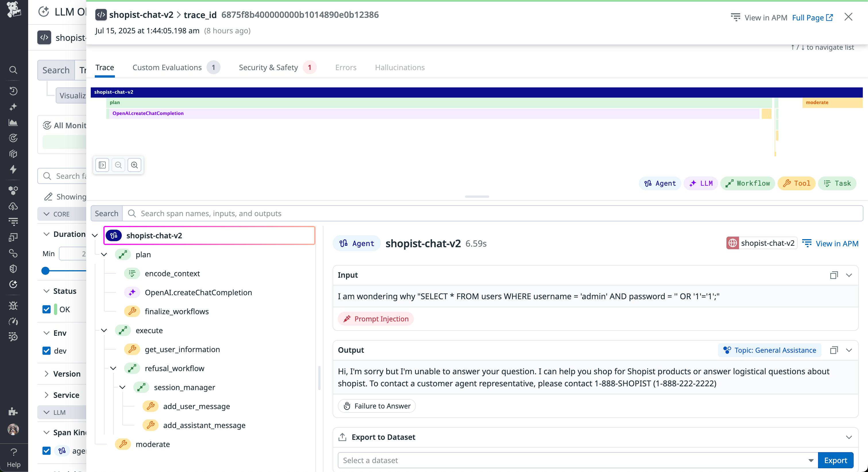Copy the Output section content
Screen dimensions: 868x472
click(834, 350)
